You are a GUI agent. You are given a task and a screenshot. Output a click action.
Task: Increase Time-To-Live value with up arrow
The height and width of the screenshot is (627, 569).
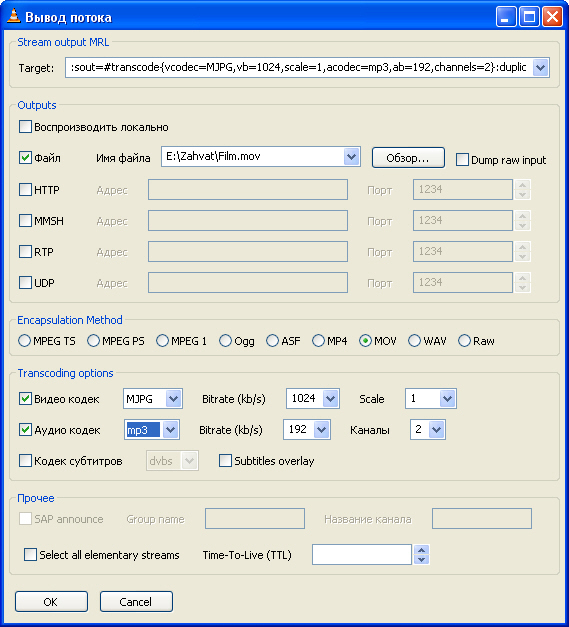pyautogui.click(x=421, y=550)
